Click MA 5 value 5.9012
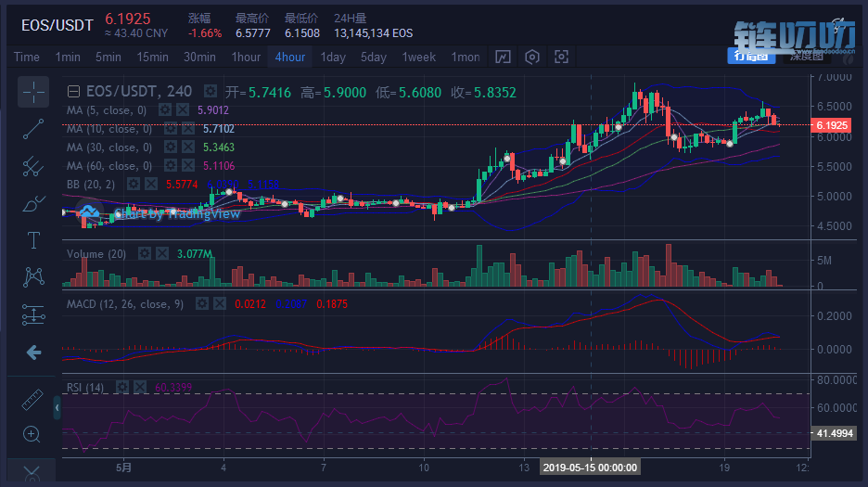This screenshot has width=868, height=487. click(213, 110)
